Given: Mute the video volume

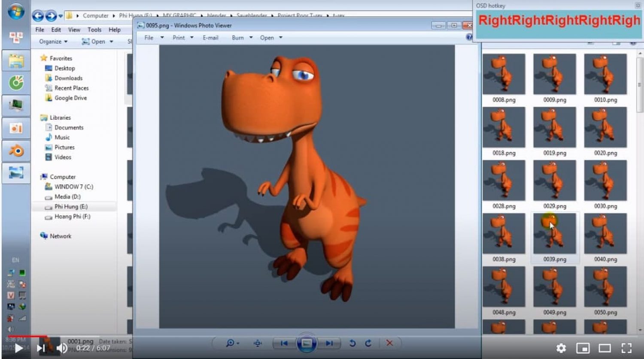Looking at the screenshot, I should tap(62, 348).
